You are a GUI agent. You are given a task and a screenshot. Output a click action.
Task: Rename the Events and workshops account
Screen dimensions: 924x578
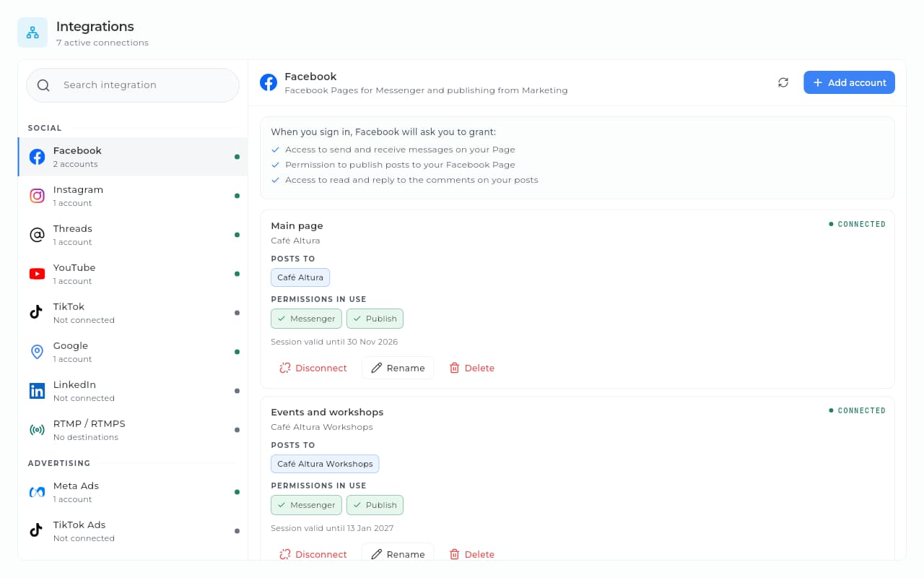pos(398,554)
